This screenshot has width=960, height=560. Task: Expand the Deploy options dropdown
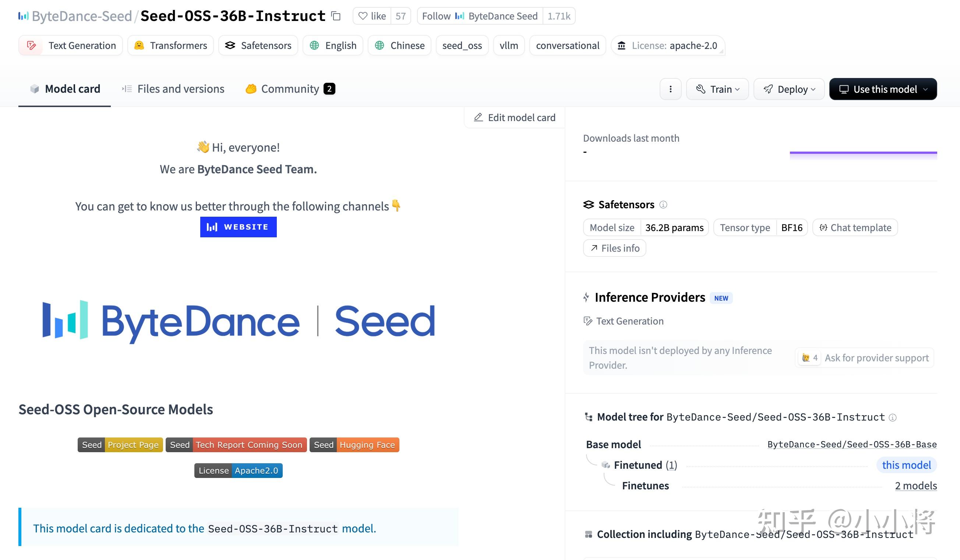tap(788, 89)
